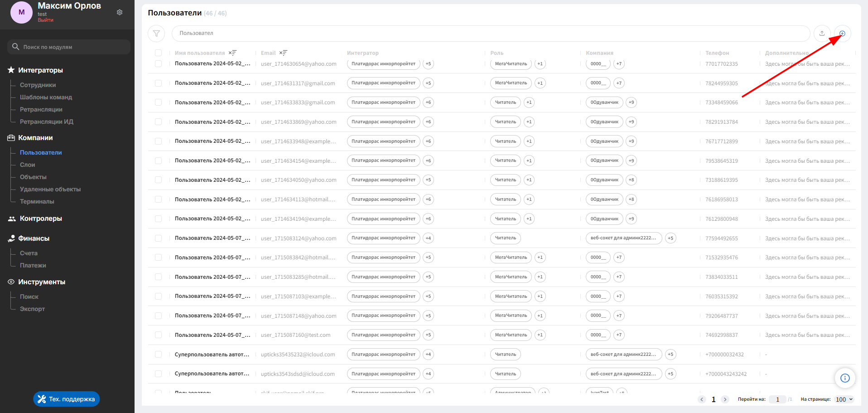Click the Максим Орлов avatar circle

21,12
